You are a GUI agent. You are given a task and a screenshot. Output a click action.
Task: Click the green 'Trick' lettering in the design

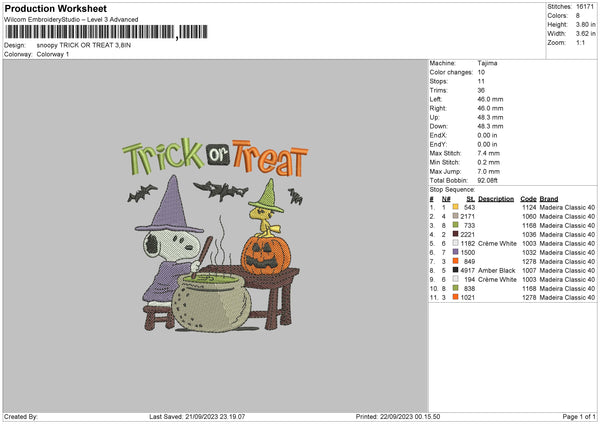(x=163, y=157)
